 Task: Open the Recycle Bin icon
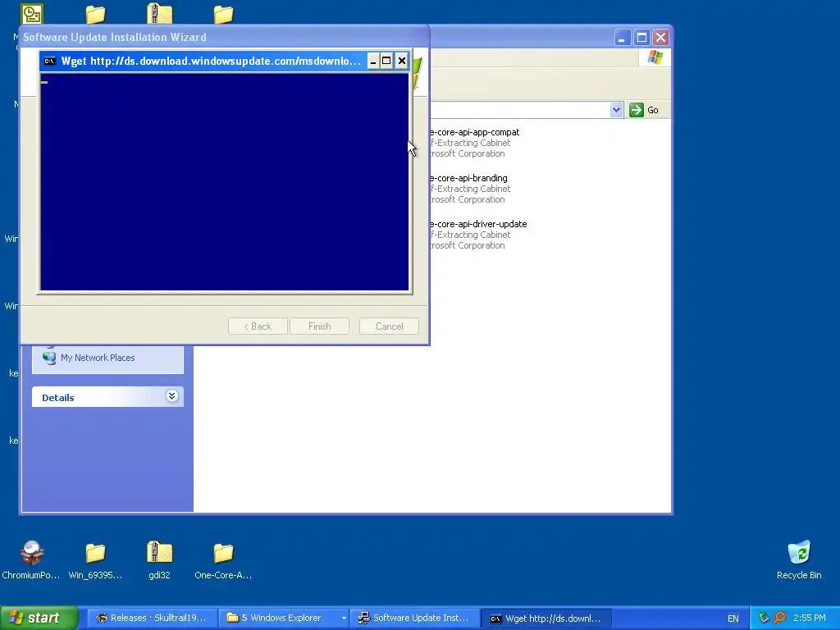(x=799, y=559)
